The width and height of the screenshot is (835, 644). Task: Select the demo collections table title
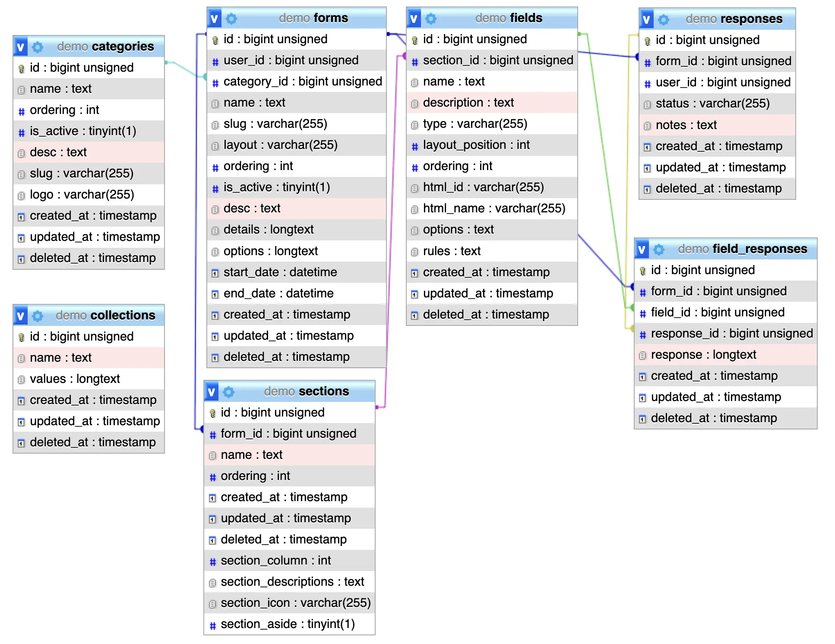click(105, 316)
